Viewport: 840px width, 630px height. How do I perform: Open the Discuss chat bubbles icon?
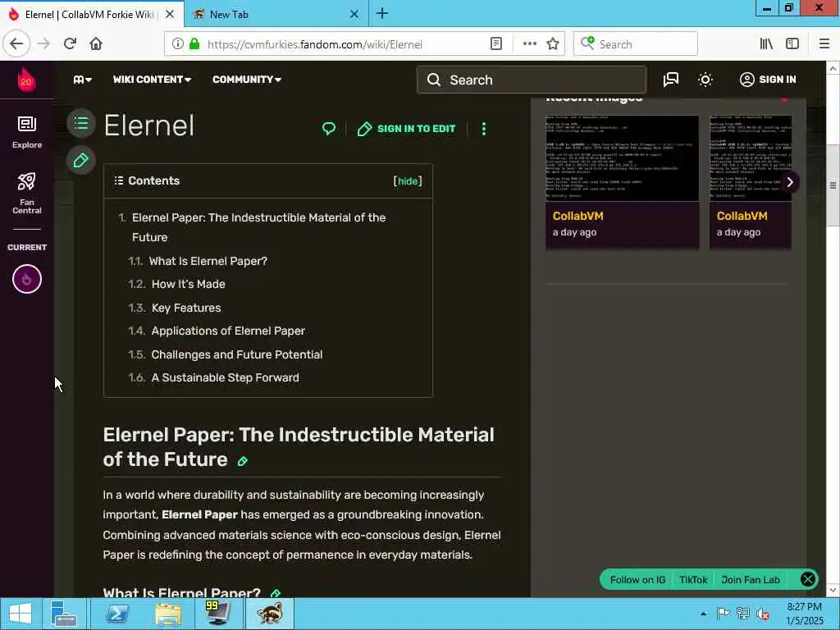[x=671, y=80]
